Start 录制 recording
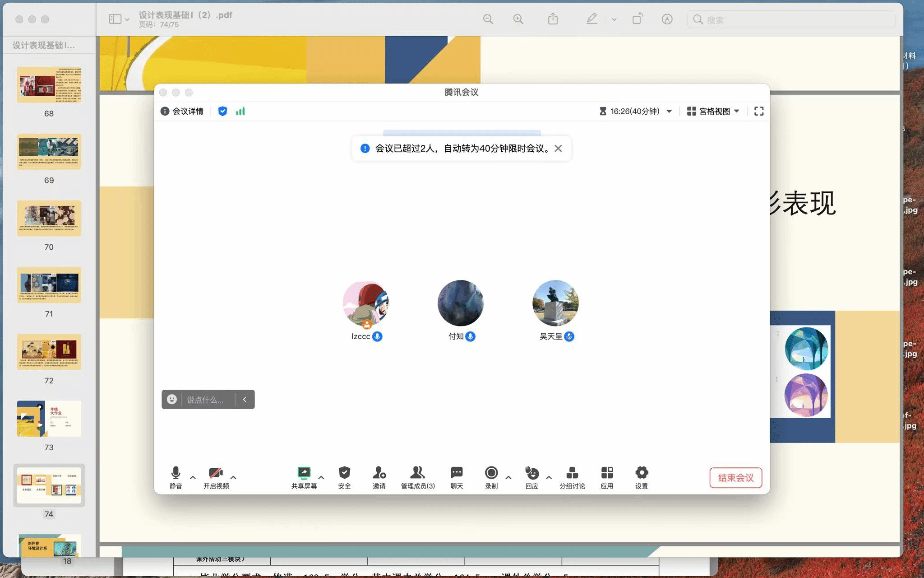The width and height of the screenshot is (924, 578). click(x=491, y=478)
